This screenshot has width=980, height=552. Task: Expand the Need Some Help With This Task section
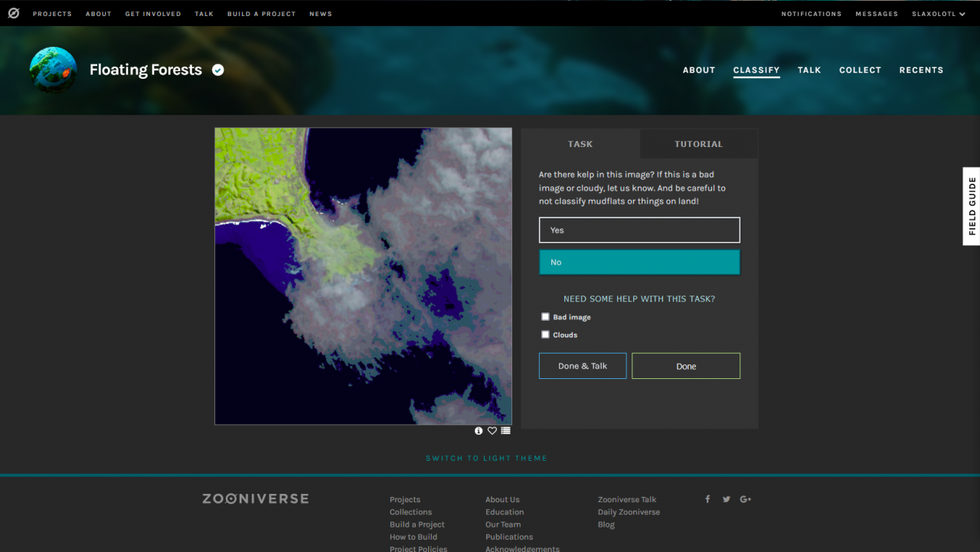pos(639,299)
